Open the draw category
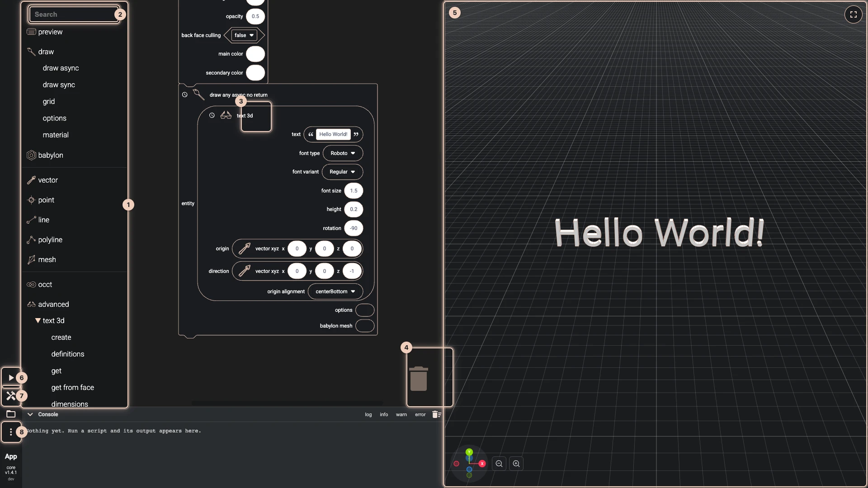Image resolution: width=868 pixels, height=488 pixels. click(x=46, y=52)
